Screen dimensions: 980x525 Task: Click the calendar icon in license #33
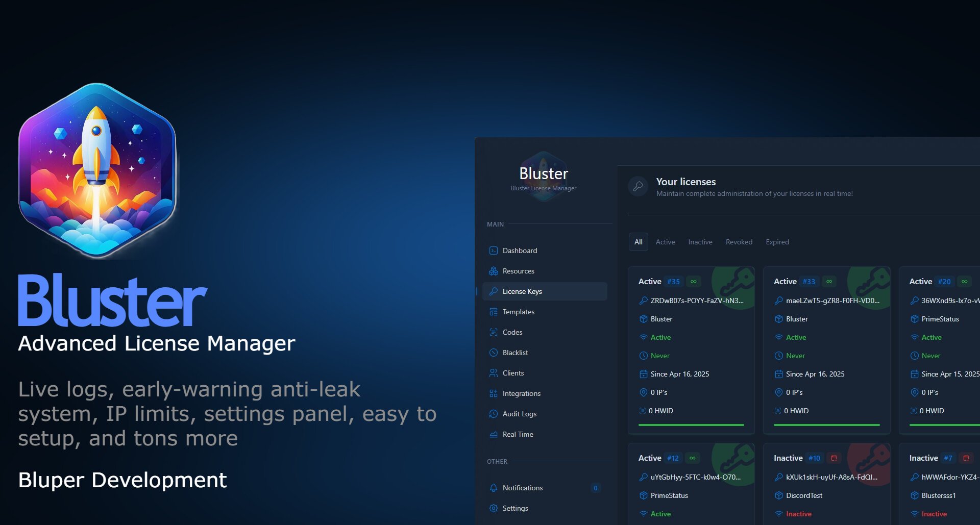tap(778, 374)
